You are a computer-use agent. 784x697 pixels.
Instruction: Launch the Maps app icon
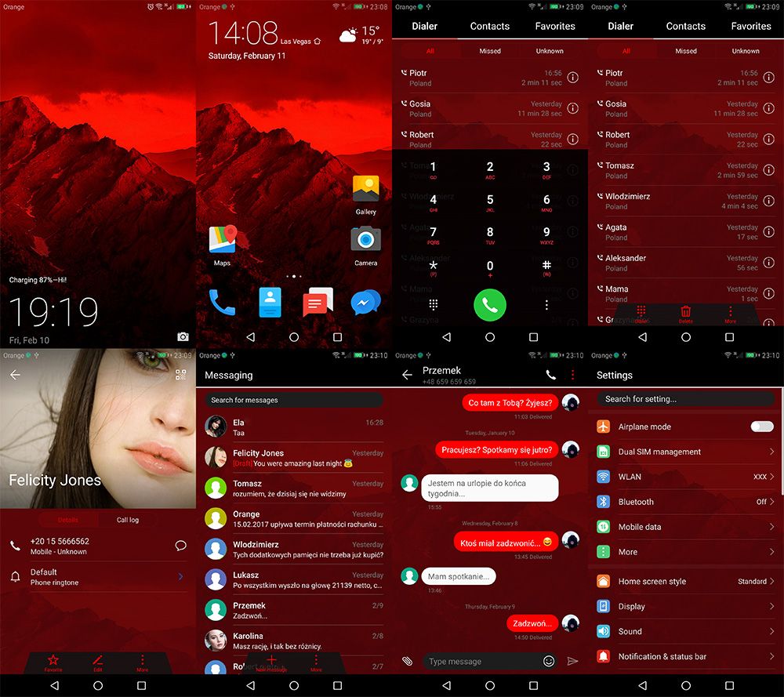pyautogui.click(x=223, y=239)
